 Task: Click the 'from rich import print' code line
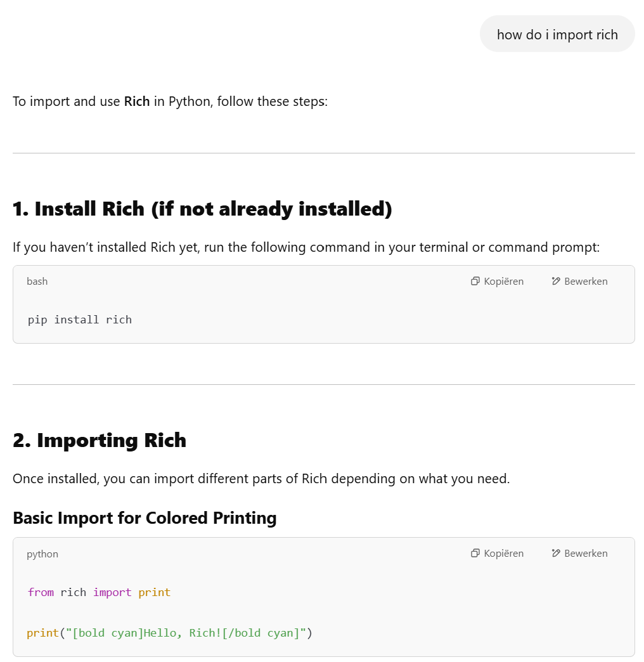click(99, 592)
